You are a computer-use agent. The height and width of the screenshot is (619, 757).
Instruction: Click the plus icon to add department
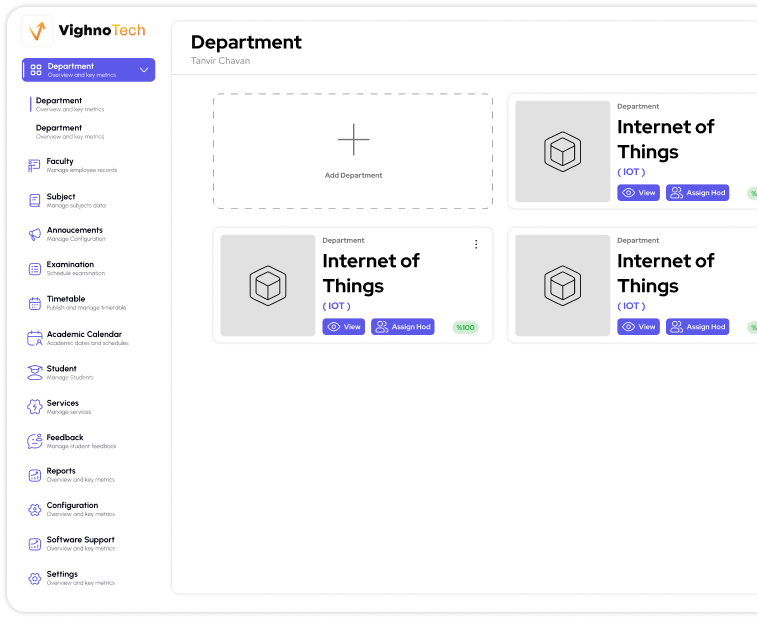353,140
